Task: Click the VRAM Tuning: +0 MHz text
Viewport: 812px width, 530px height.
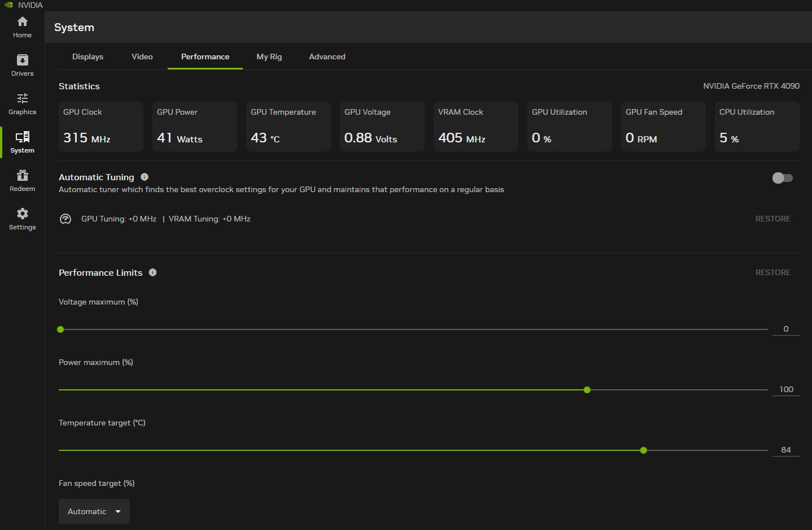Action: 209,219
